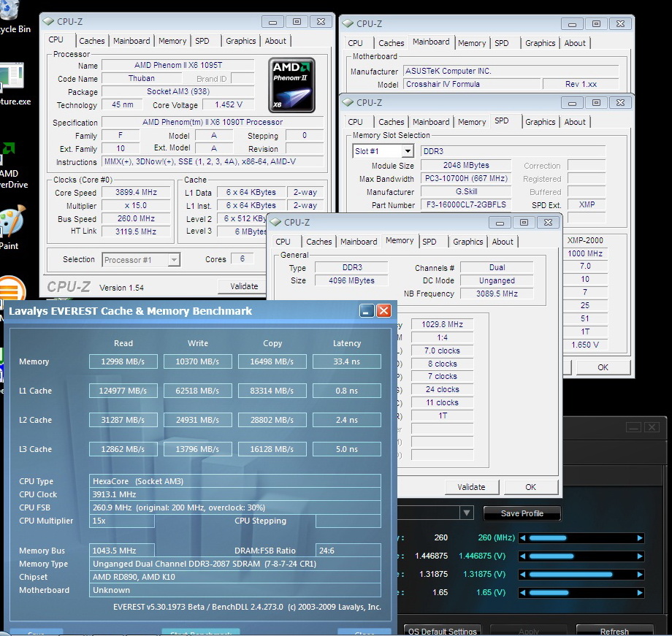Decrease the 260 (MHz) value with its left arrow
Image resolution: width=672 pixels, height=636 pixels.
tap(522, 538)
